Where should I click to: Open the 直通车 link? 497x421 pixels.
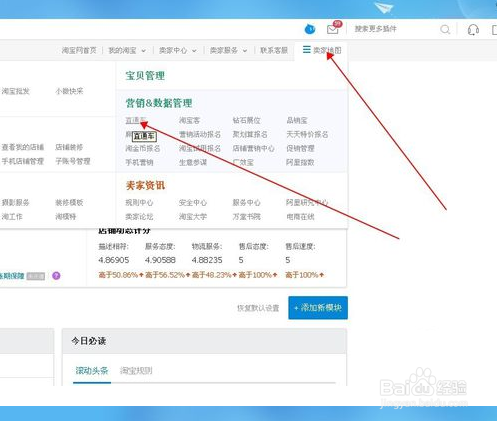[x=136, y=120]
